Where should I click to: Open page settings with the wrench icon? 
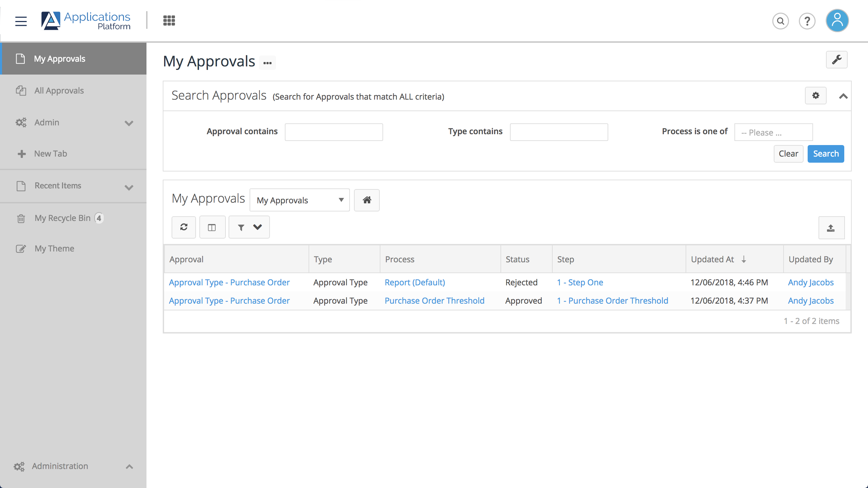(x=837, y=60)
